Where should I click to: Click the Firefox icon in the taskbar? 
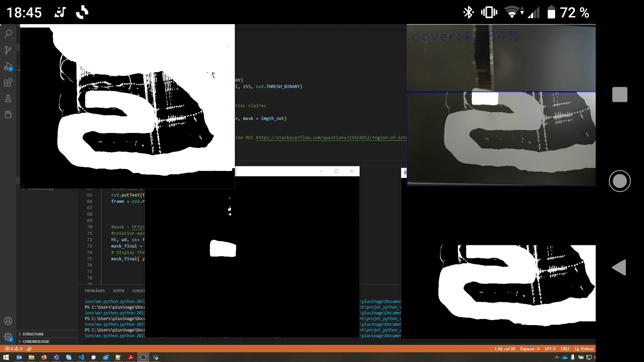click(44, 357)
